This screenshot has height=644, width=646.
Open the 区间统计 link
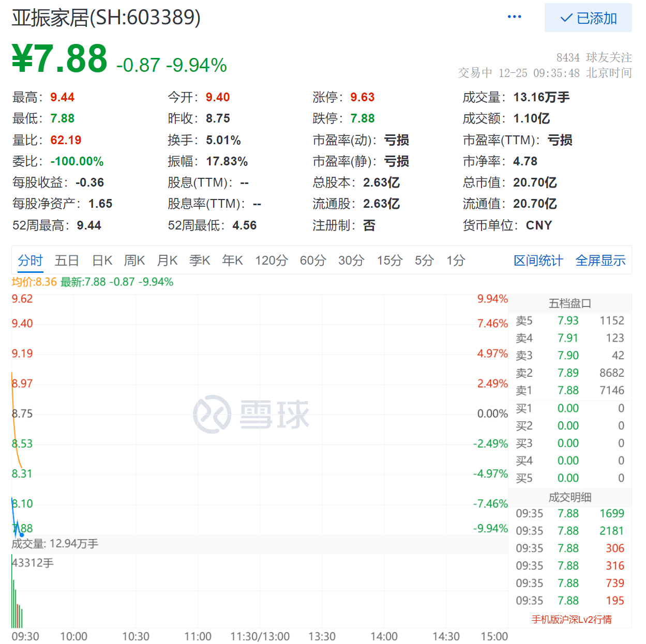point(538,260)
